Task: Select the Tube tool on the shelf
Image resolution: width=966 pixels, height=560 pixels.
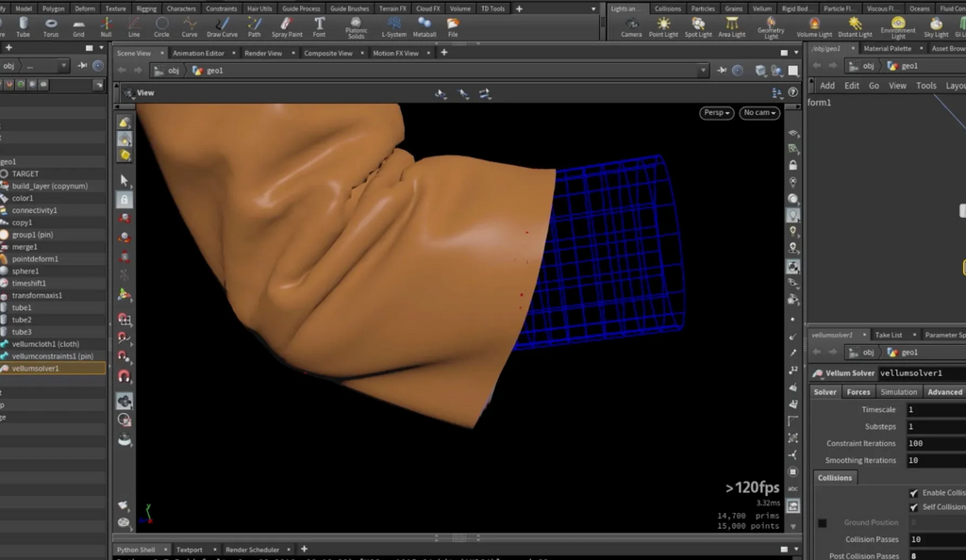Action: click(x=23, y=26)
